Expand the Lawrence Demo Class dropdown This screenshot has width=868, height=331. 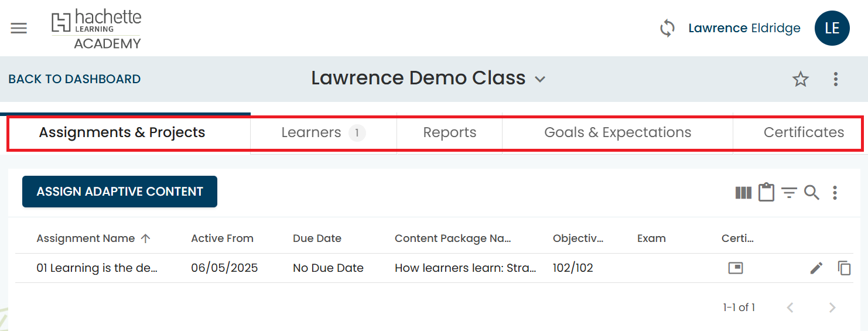[x=540, y=79]
